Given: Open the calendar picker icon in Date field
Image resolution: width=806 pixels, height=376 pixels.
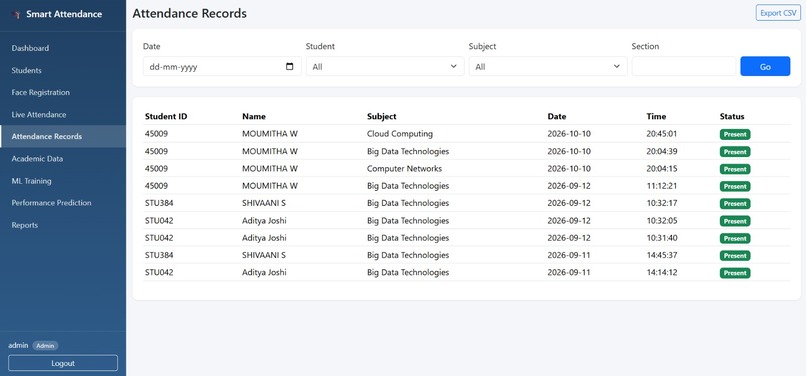Looking at the screenshot, I should [x=289, y=66].
